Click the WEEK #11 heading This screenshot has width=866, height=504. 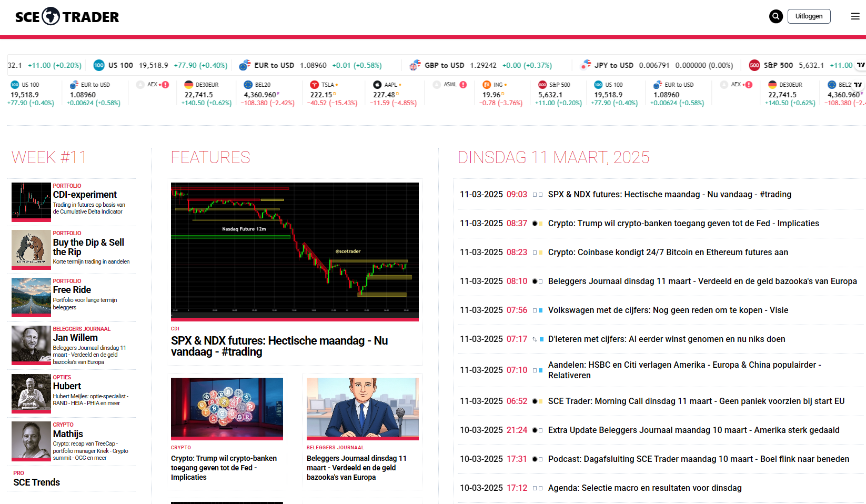tap(49, 157)
